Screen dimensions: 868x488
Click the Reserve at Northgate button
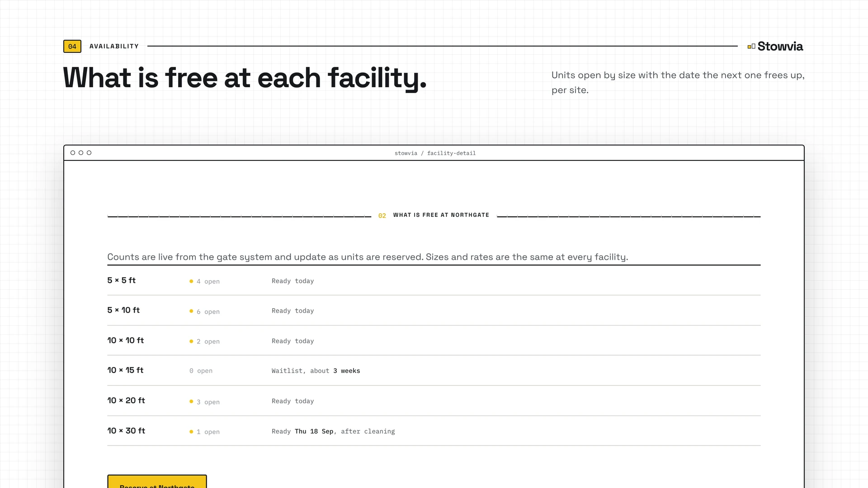tap(157, 482)
